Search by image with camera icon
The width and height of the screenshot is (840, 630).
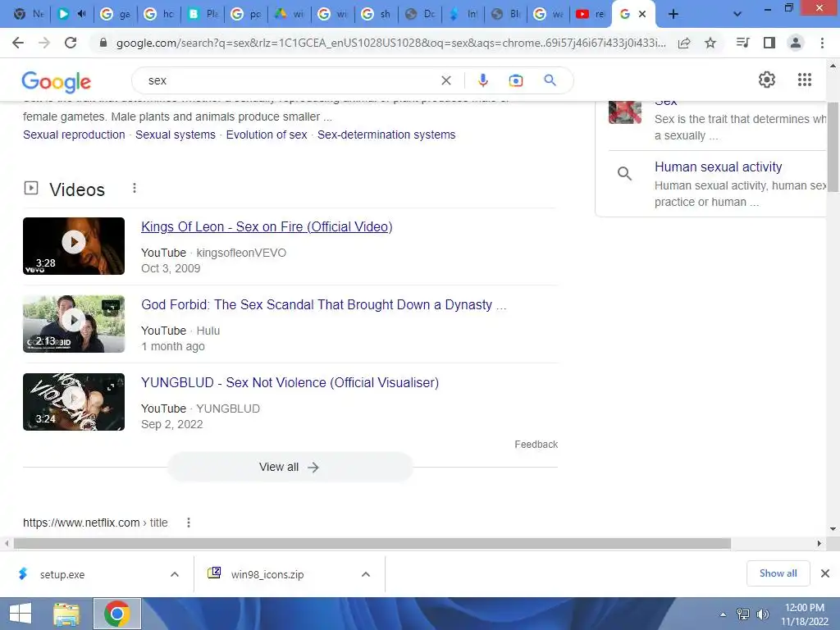coord(515,80)
